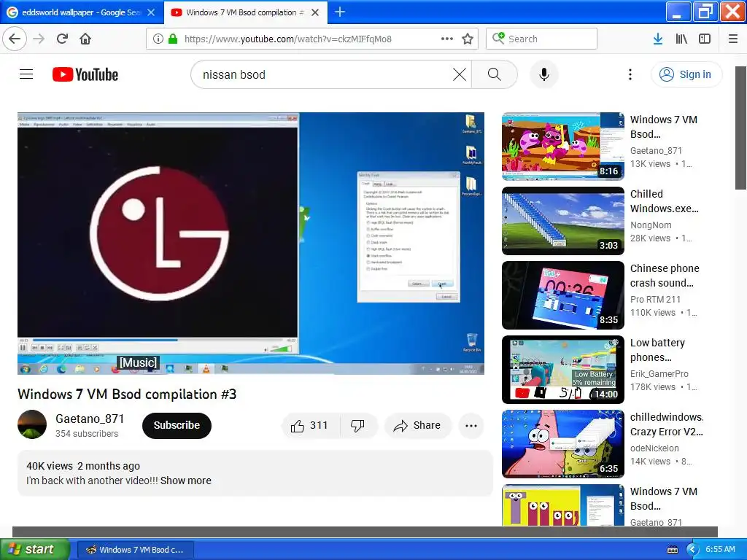Click the browser address bar URL

tap(287, 39)
